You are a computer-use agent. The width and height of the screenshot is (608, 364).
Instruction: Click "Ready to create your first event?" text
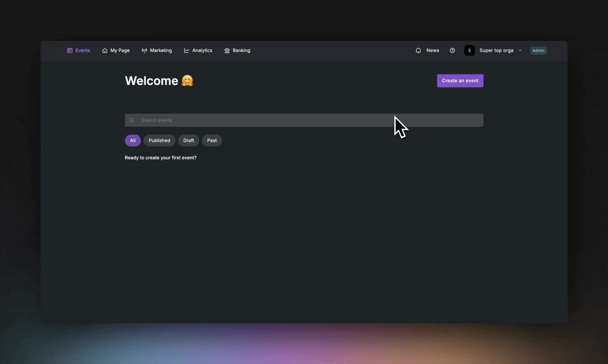[160, 158]
